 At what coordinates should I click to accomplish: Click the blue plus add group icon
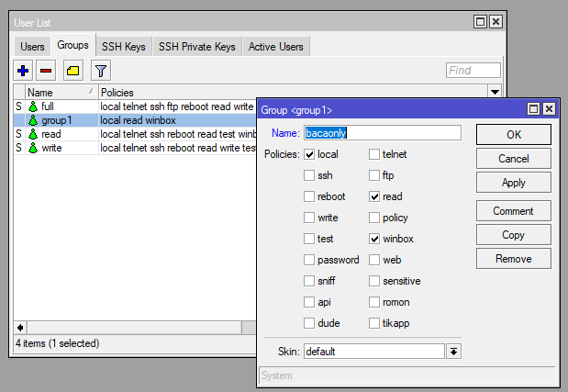pyautogui.click(x=23, y=71)
